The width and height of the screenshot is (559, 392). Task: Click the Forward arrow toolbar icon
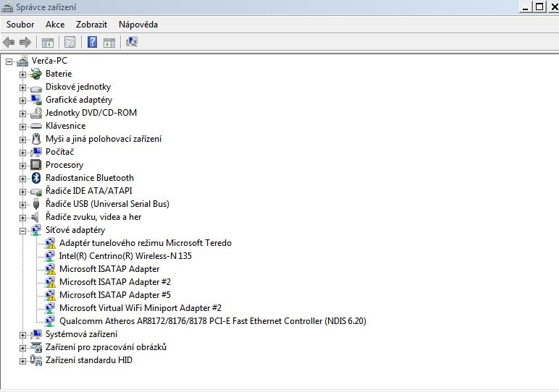25,43
